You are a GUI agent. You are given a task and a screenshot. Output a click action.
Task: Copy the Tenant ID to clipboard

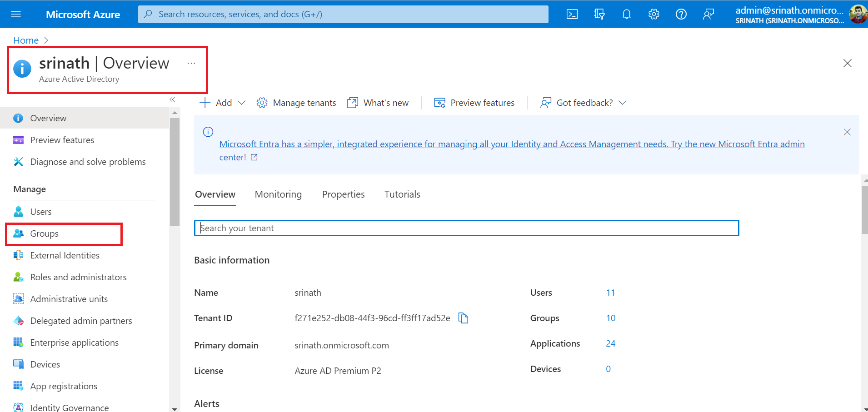(463, 318)
